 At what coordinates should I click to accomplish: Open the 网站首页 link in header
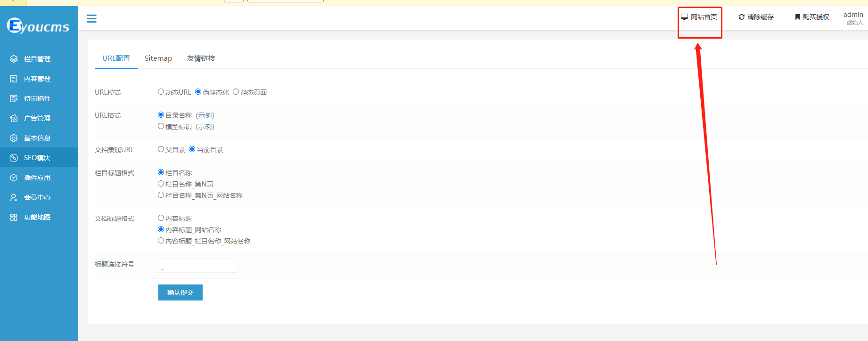699,17
